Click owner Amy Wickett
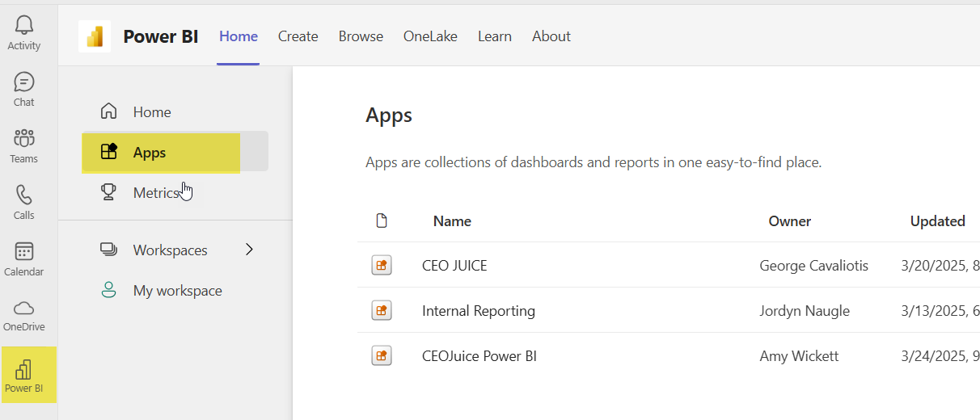This screenshot has height=420, width=980. (799, 355)
